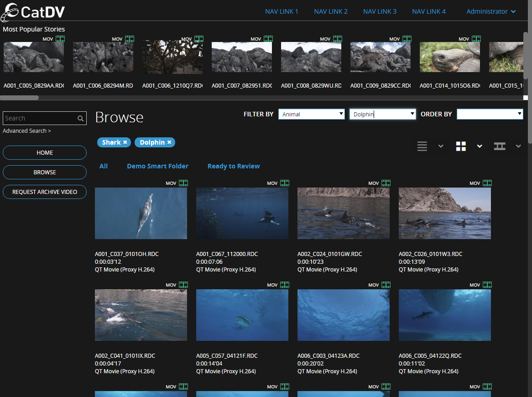Viewport: 532px width, 397px height.
Task: Click the search magnifier icon
Action: point(80,119)
